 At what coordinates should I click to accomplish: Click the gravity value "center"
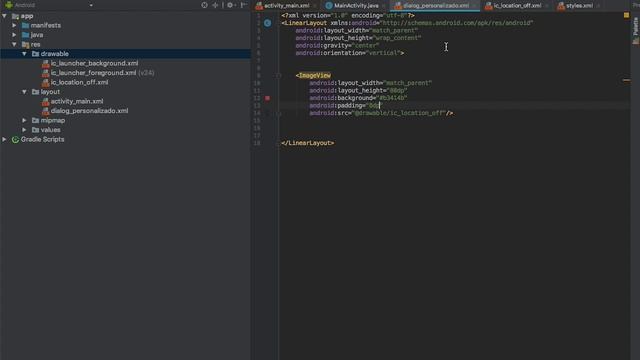click(x=365, y=45)
